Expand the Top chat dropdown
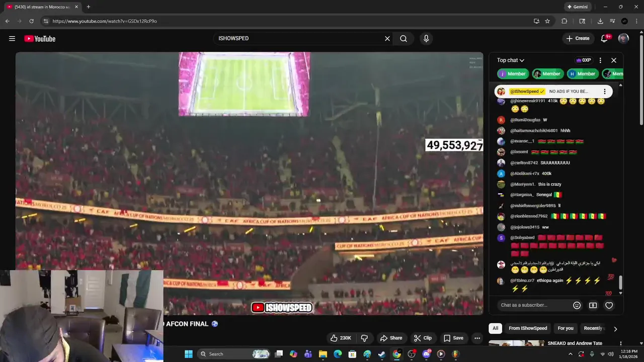 point(511,60)
